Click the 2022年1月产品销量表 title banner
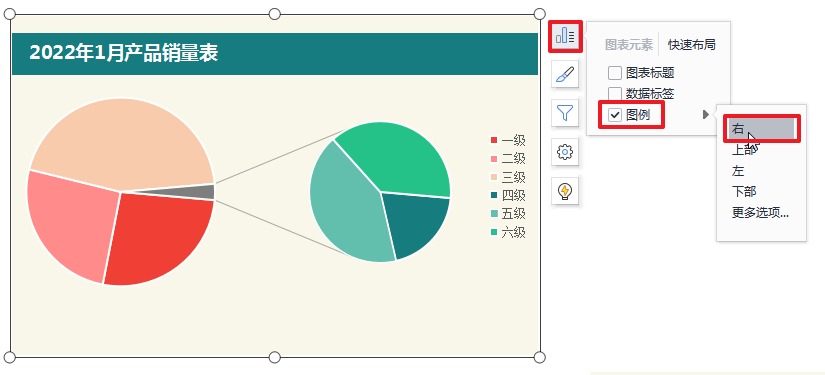The width and height of the screenshot is (825, 375). point(275,54)
